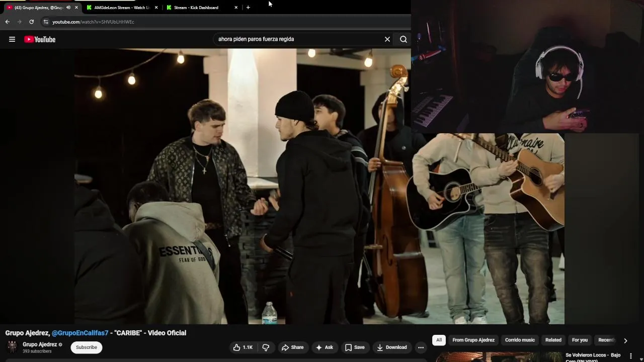Screen dimensions: 644x362
Task: Go forward with the browser forward arrow
Action: click(19, 22)
